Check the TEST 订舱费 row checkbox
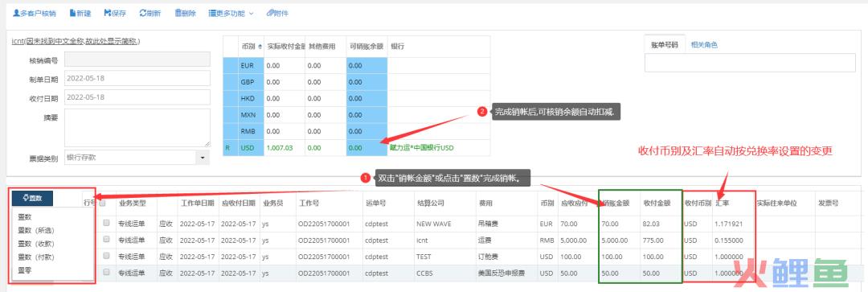868x292 pixels. 106,257
